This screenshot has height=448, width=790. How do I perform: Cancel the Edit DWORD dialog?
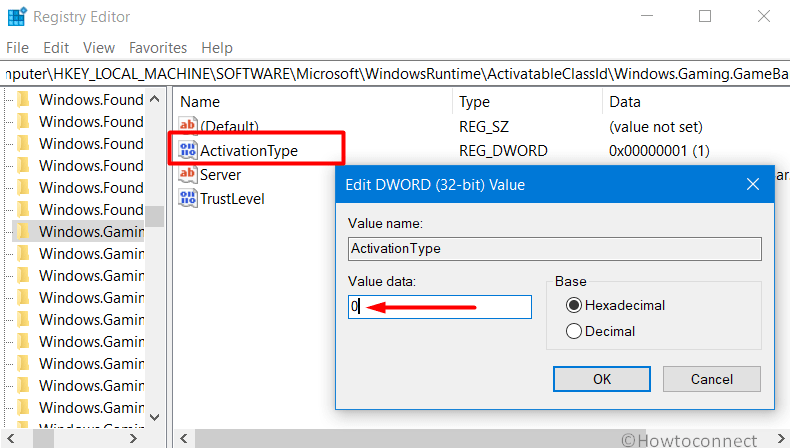coord(711,379)
